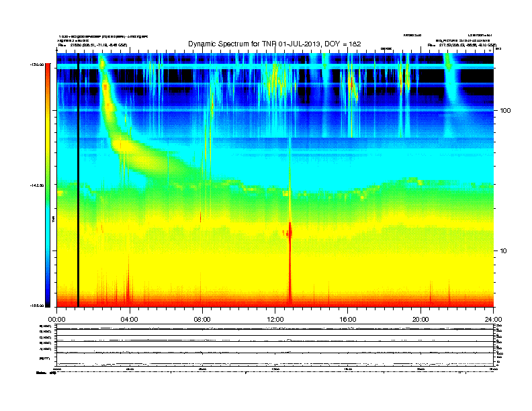Click the 100 frequency axis label

[x=505, y=111]
